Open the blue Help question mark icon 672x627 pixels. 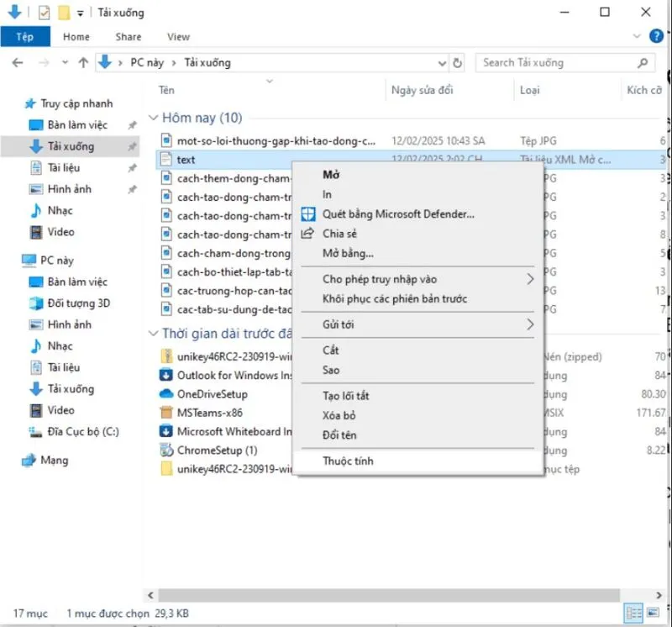point(656,36)
